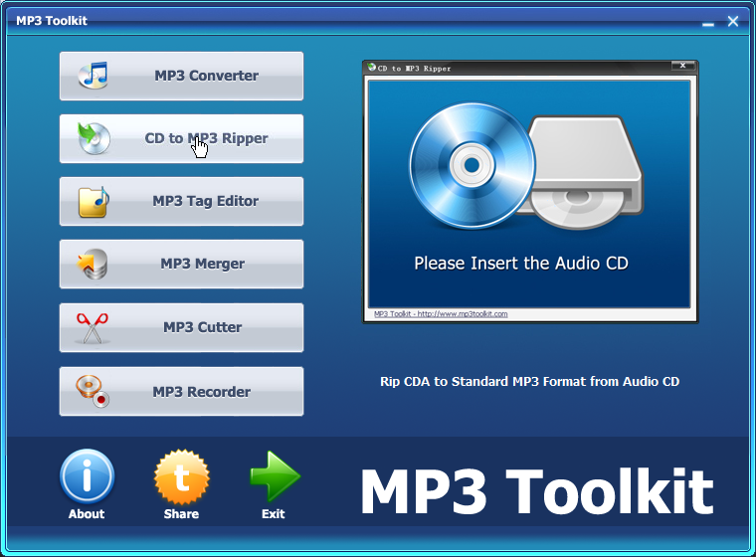Click the speaker record Recorder icon
756x557 pixels.
point(93,391)
